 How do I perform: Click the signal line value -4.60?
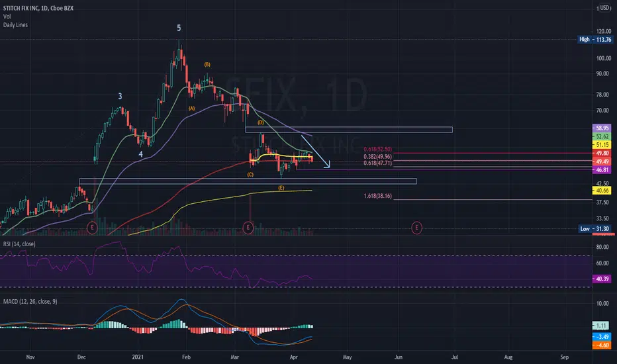coord(602,345)
